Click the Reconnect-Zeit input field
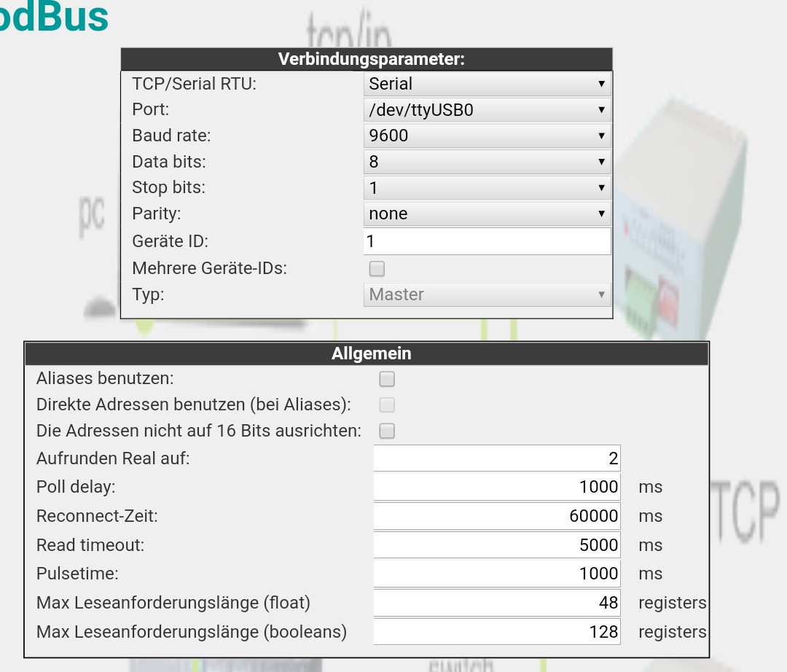787x672 pixels. click(x=497, y=516)
